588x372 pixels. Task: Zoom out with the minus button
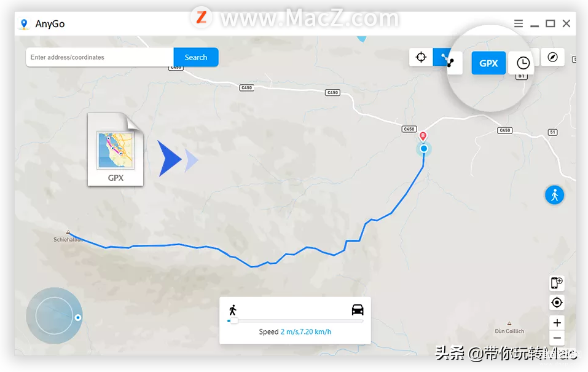point(557,338)
